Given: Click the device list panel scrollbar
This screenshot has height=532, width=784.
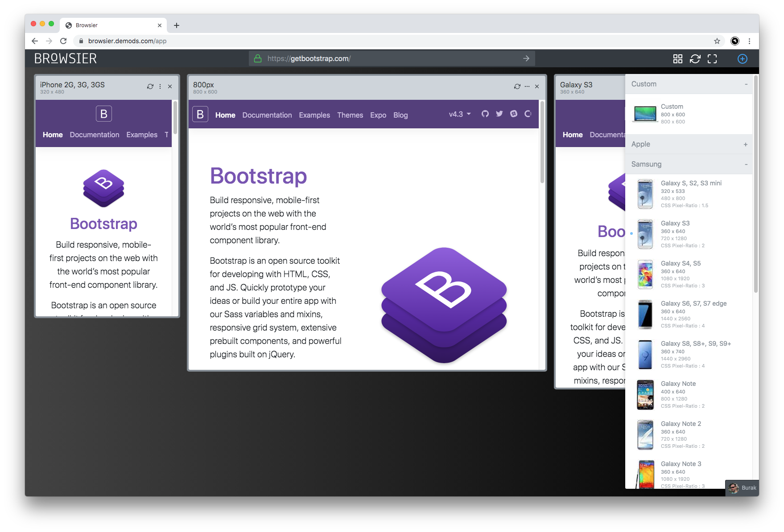Looking at the screenshot, I should [x=755, y=185].
